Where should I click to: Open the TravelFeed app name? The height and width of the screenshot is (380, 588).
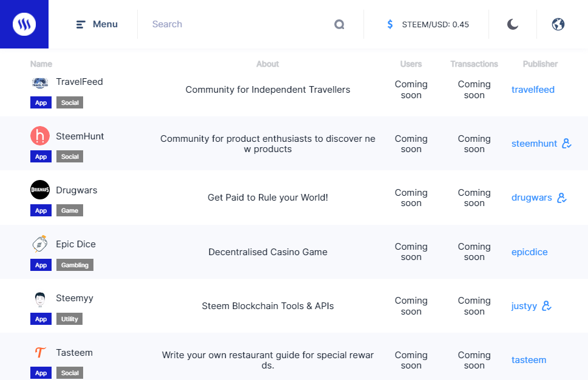click(79, 82)
